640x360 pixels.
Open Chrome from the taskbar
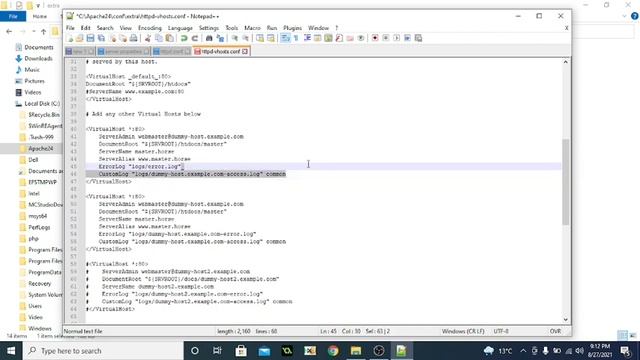point(333,351)
